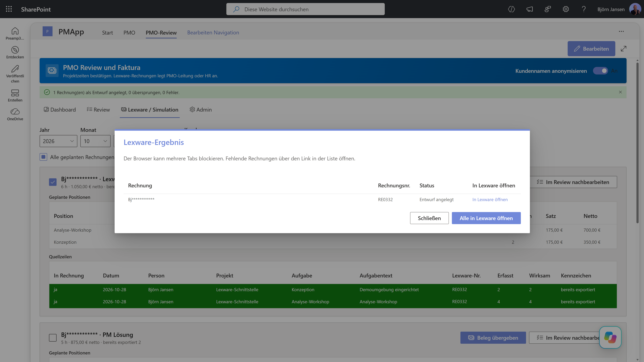
Task: Switch to the Review tab
Action: click(98, 110)
